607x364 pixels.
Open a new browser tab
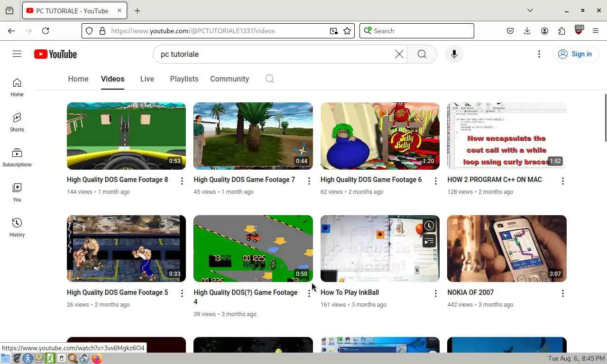137,10
